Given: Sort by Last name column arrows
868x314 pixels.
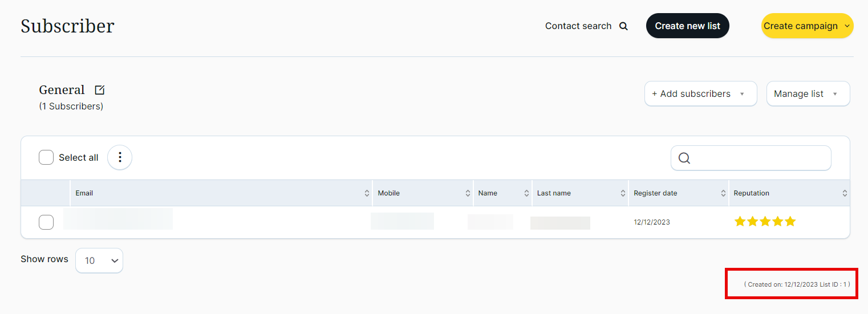Looking at the screenshot, I should [x=623, y=194].
